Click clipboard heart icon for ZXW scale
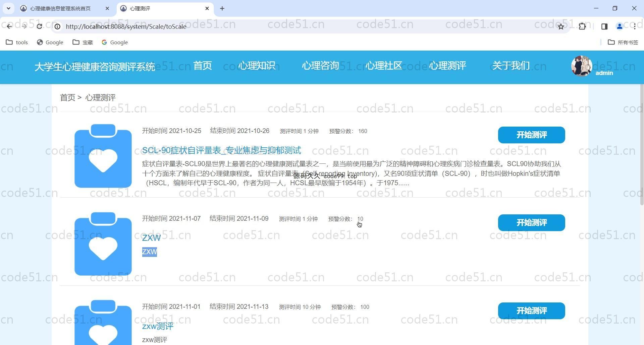 [103, 244]
